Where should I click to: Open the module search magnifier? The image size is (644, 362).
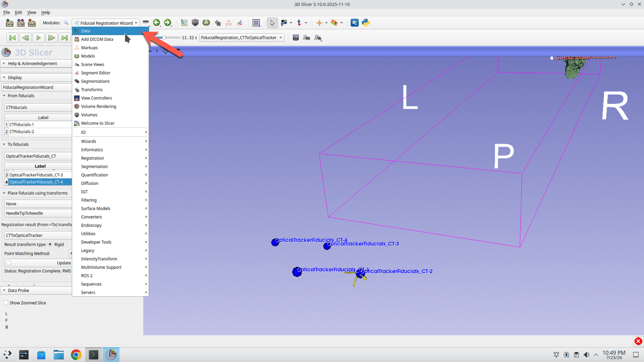[66, 23]
